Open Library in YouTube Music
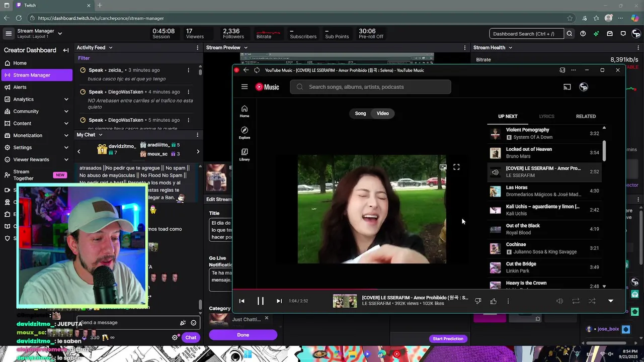This screenshot has width=644, height=362. (245, 155)
